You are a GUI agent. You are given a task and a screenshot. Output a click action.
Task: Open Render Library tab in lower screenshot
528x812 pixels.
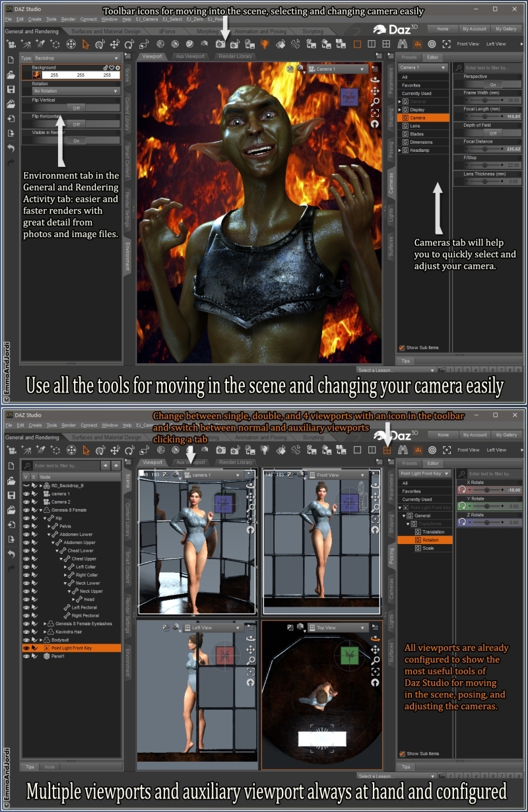(x=236, y=462)
